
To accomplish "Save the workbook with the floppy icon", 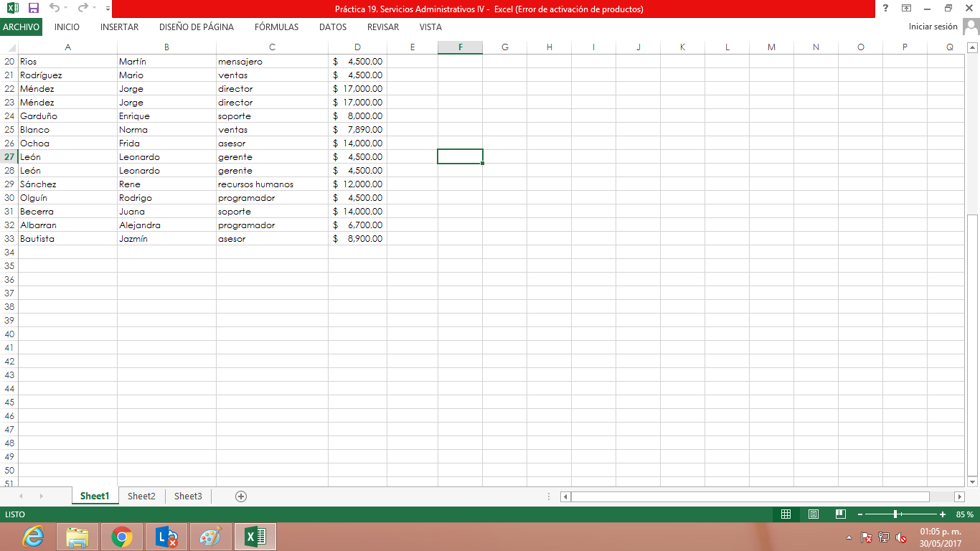I will (x=33, y=9).
